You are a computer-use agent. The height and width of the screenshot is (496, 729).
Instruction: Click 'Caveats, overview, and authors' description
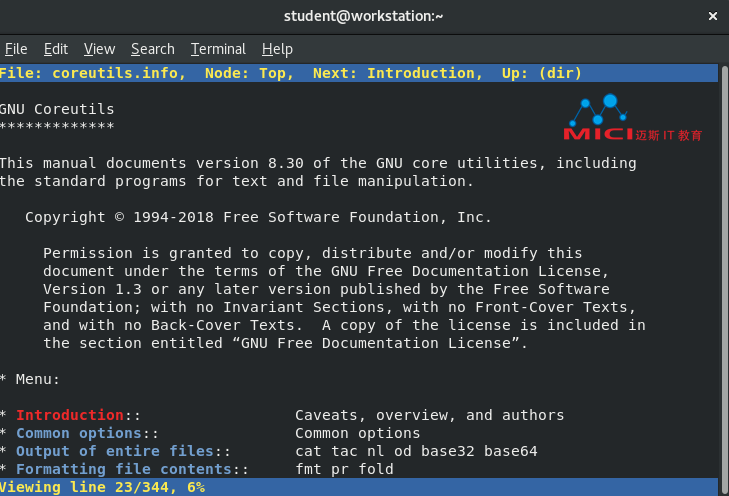point(430,415)
